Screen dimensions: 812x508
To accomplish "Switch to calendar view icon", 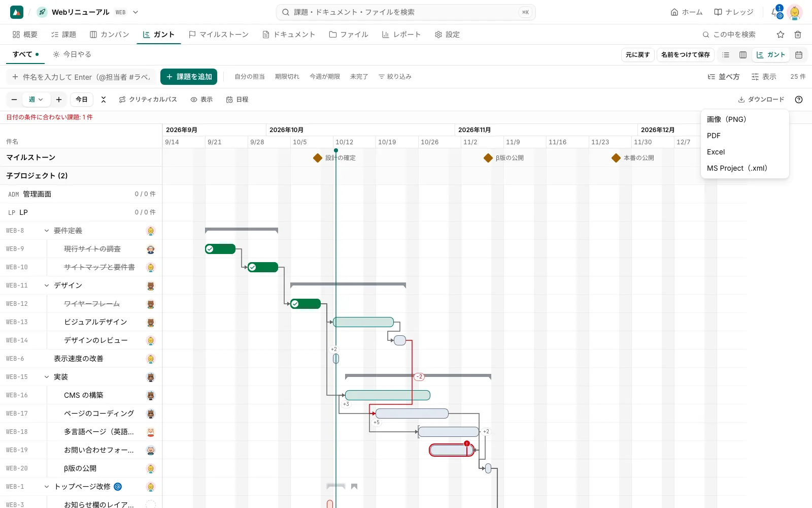I will pyautogui.click(x=799, y=55).
